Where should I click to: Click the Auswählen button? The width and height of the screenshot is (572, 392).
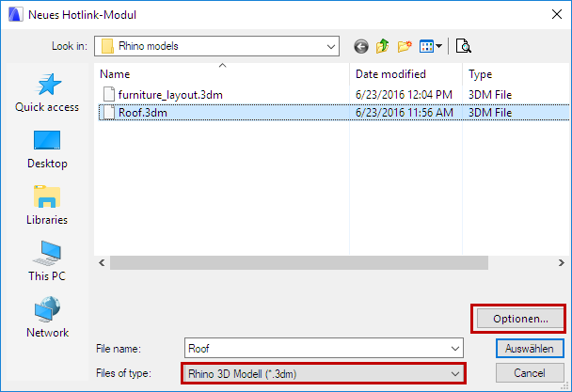(x=530, y=349)
